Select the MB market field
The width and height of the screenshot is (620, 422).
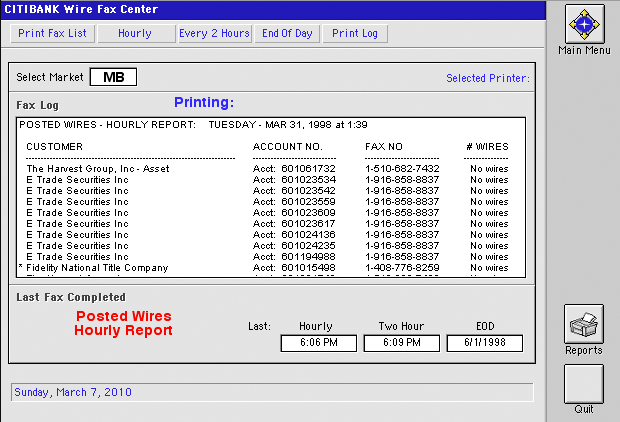(113, 77)
